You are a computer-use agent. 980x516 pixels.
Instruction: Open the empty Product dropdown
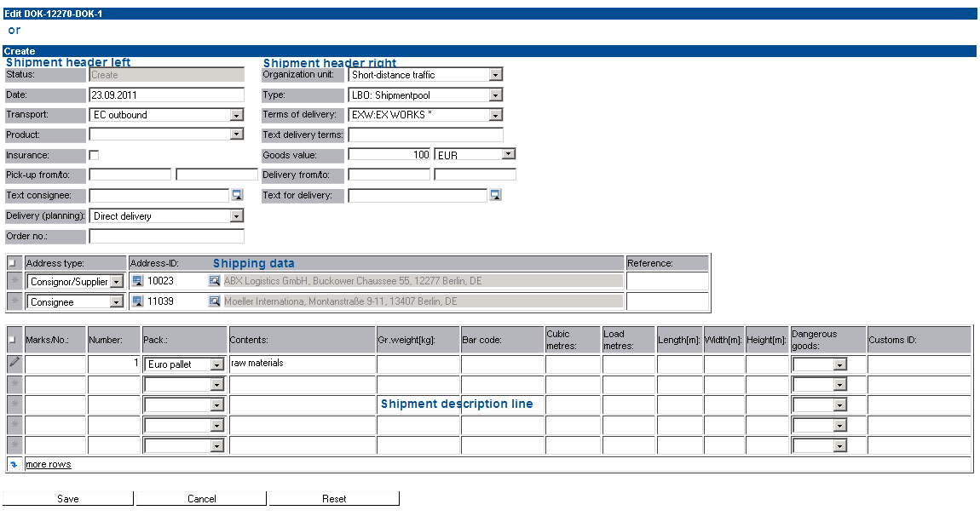[x=166, y=135]
